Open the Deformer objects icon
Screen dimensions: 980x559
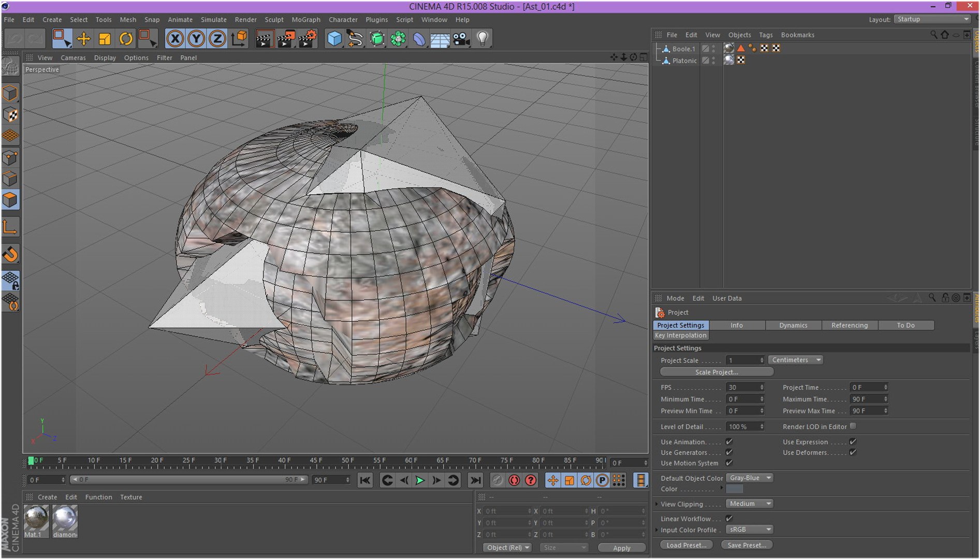coord(419,39)
